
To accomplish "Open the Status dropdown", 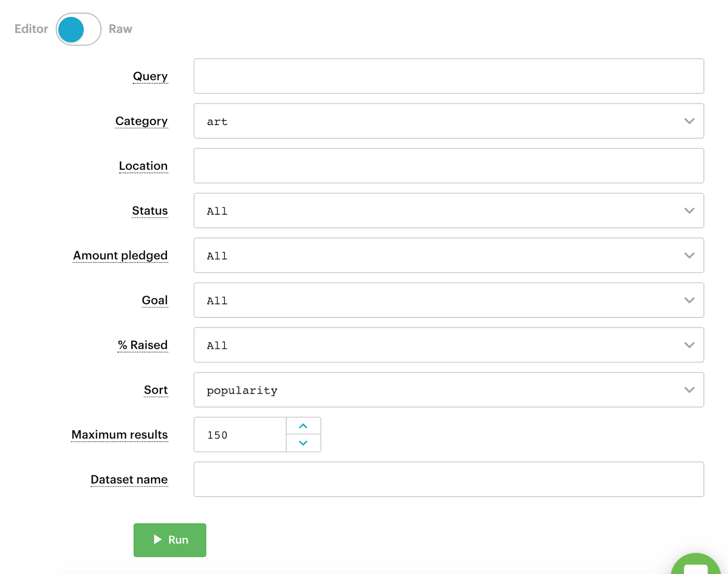I will coord(449,211).
